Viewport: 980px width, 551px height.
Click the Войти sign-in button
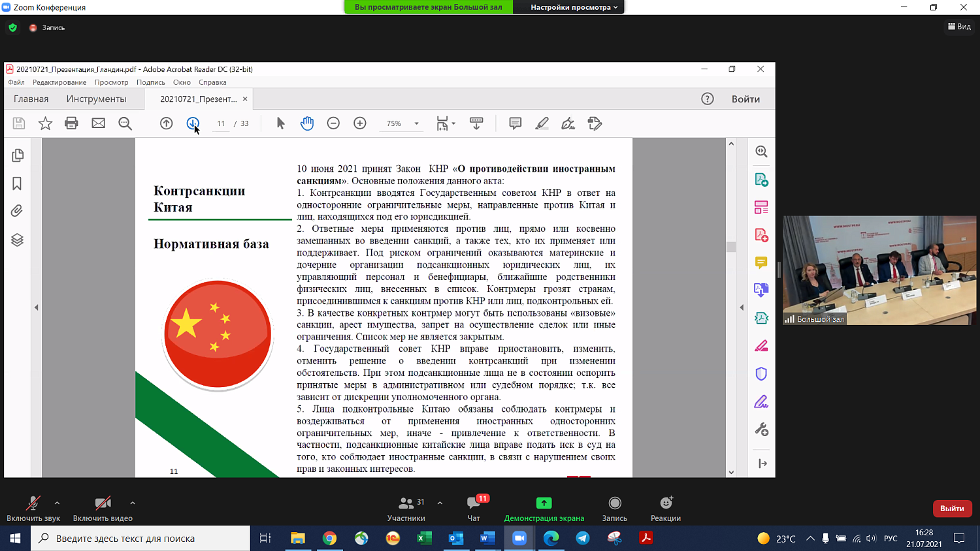[x=745, y=99]
